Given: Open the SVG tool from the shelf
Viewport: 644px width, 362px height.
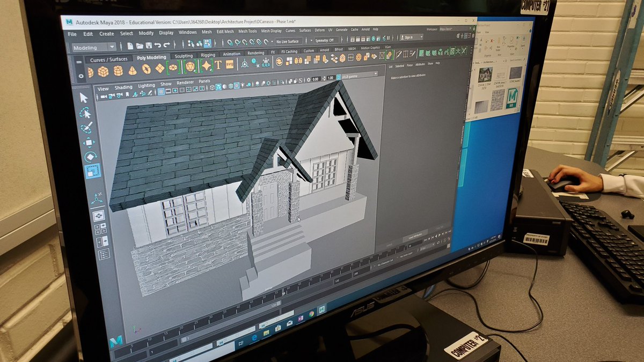Looking at the screenshot, I should (229, 65).
